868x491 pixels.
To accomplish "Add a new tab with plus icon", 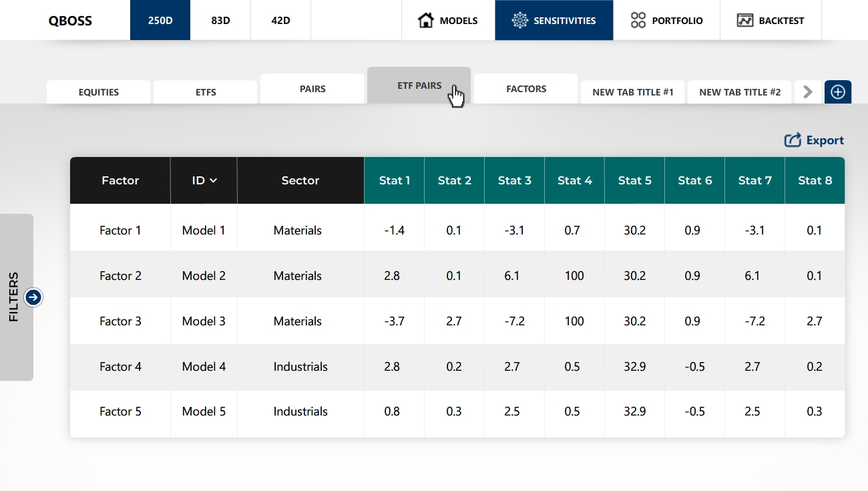I will click(837, 92).
